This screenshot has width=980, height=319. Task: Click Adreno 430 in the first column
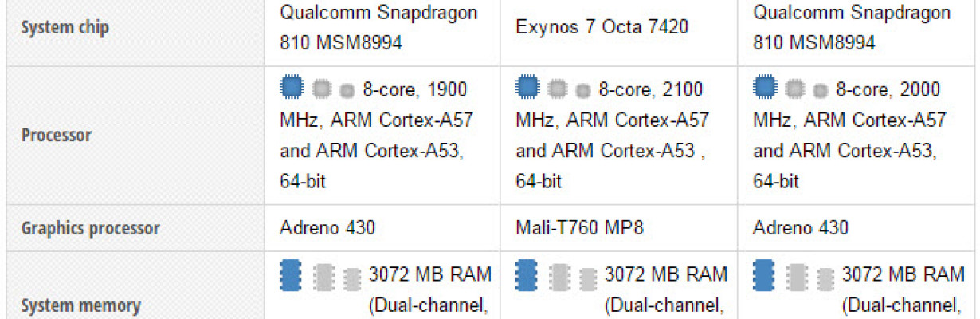[x=327, y=228]
